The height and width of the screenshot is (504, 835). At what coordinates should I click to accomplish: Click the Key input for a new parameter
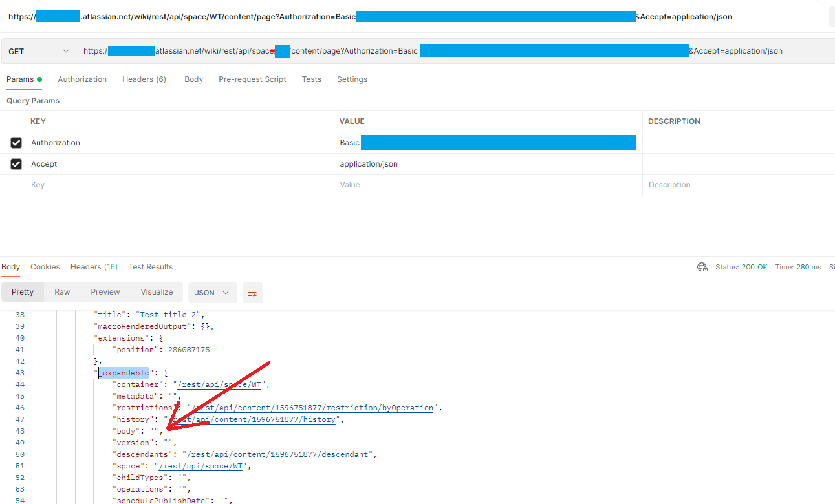click(129, 184)
